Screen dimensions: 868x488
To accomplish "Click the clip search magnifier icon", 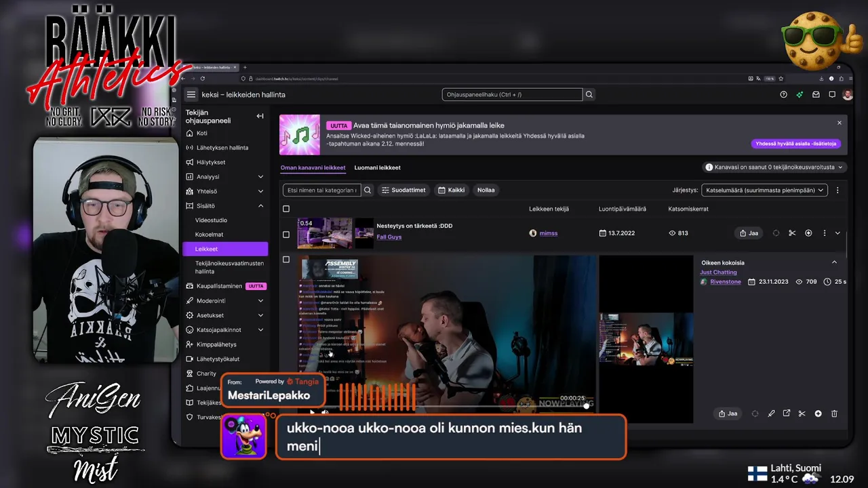I will [x=368, y=190].
